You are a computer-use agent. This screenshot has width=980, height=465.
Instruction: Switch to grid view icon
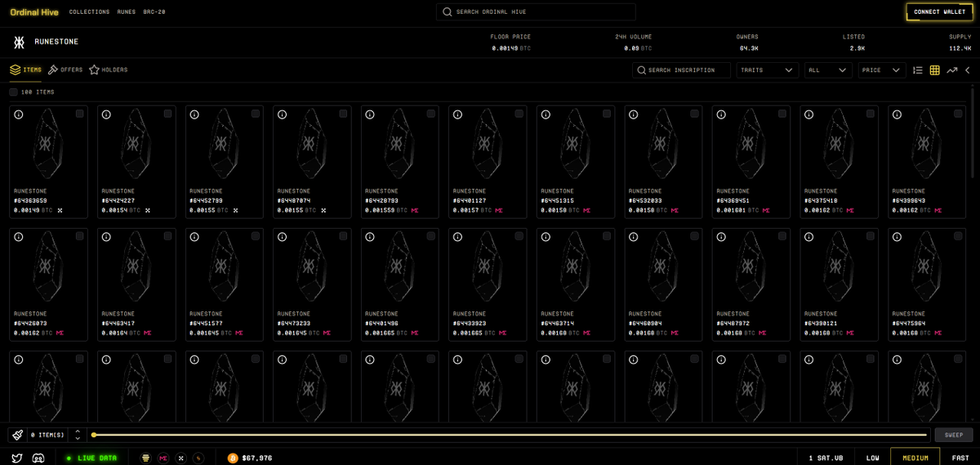click(x=935, y=70)
